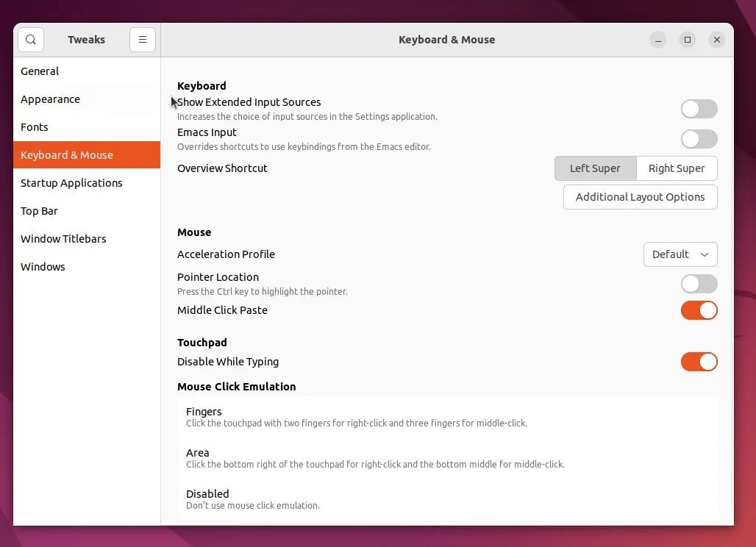Switch to the General section
Image resolution: width=756 pixels, height=547 pixels.
click(40, 71)
